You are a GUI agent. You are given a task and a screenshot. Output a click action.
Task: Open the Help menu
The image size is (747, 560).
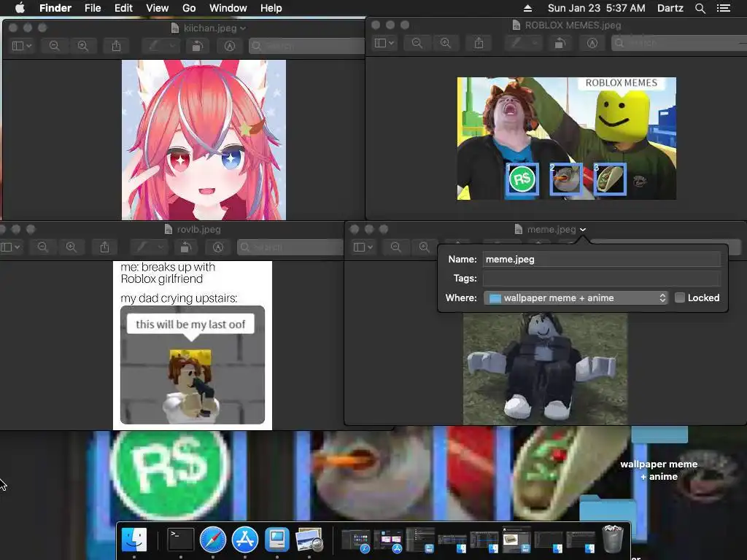point(271,8)
